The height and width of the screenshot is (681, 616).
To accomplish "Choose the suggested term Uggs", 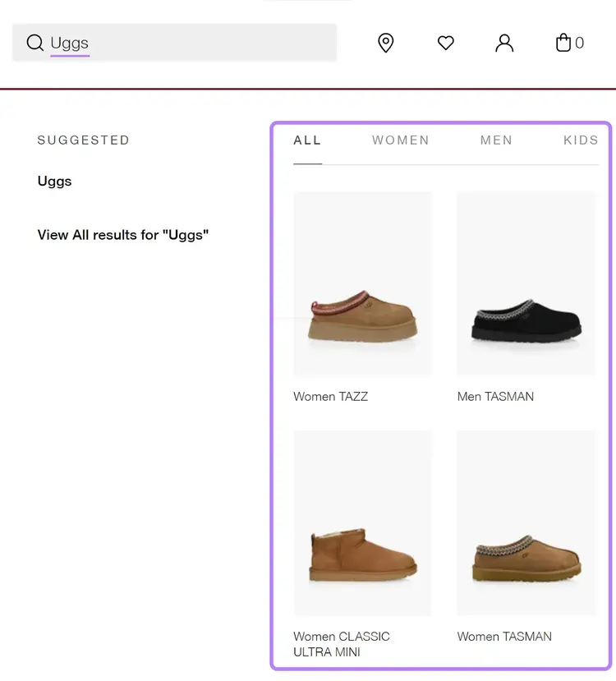I will (x=55, y=181).
